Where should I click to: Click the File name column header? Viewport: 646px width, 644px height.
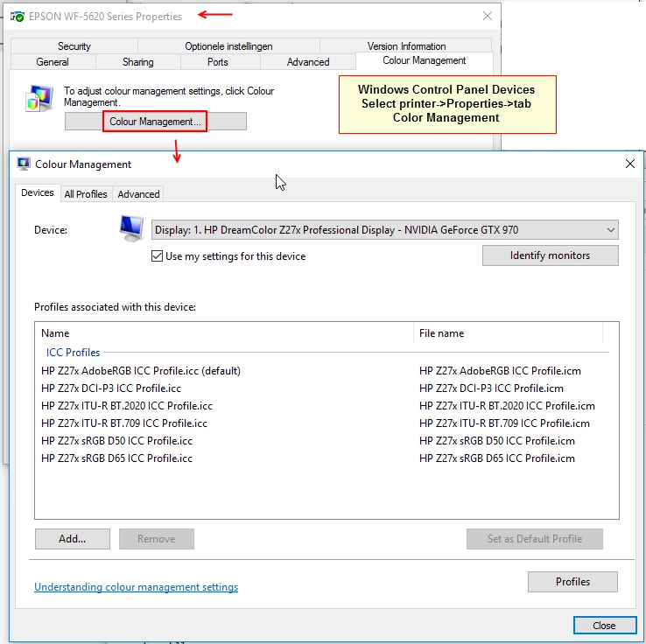pos(508,333)
